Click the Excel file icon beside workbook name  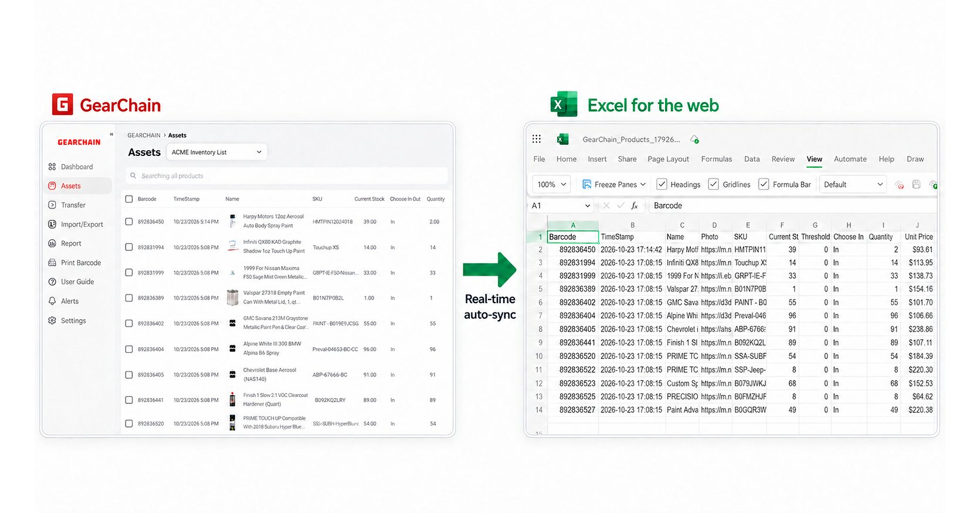[x=562, y=139]
